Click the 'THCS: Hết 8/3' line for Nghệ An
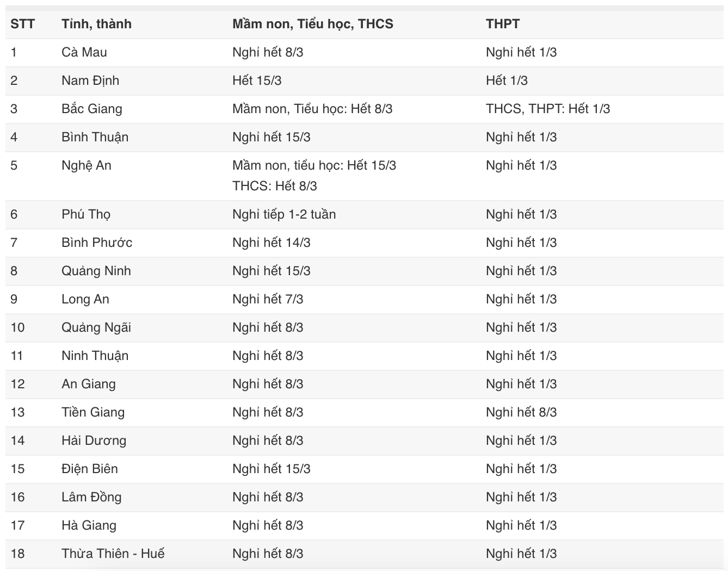Screen dimensions: 728x571 tap(274, 186)
